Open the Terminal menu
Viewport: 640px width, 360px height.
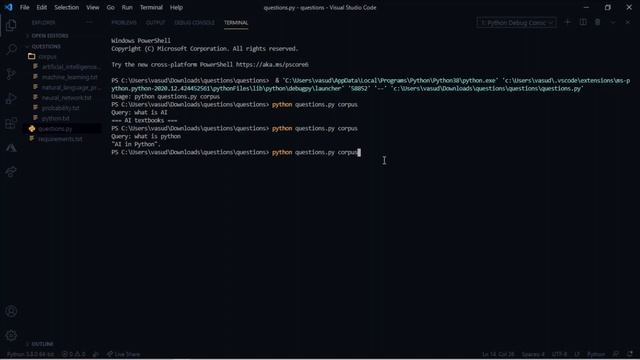[151, 7]
